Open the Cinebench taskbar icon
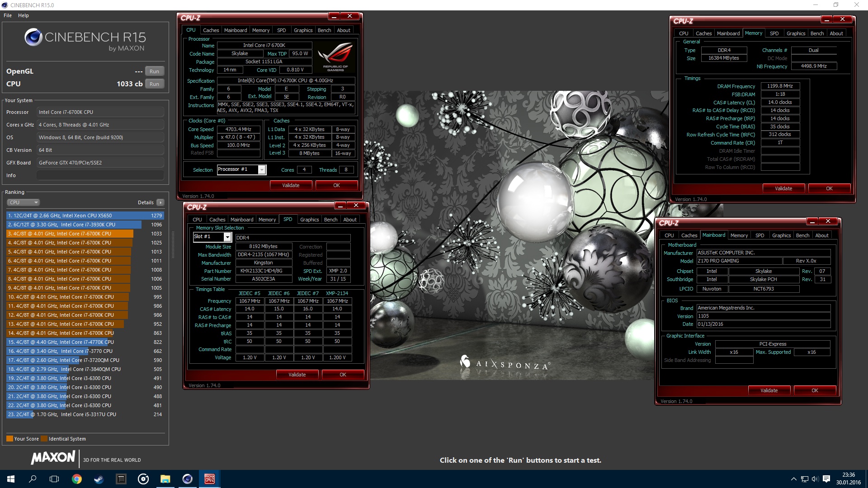 coord(187,479)
